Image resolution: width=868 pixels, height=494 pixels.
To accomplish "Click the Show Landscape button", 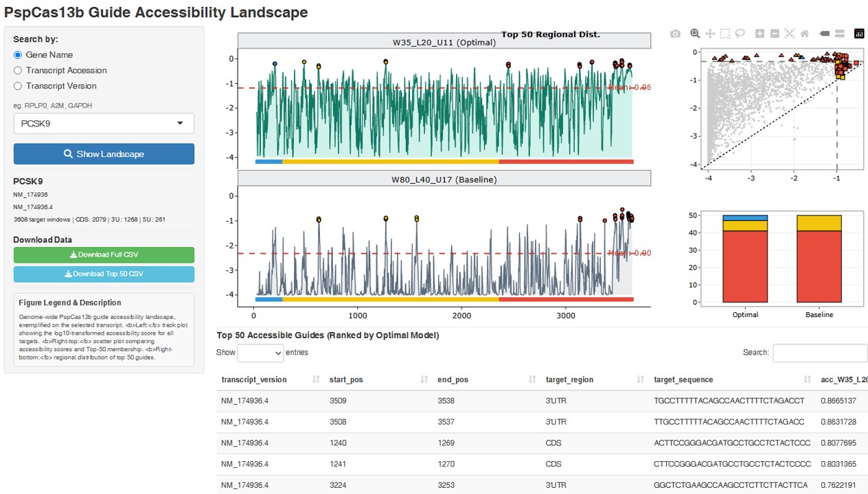I will tap(104, 154).
